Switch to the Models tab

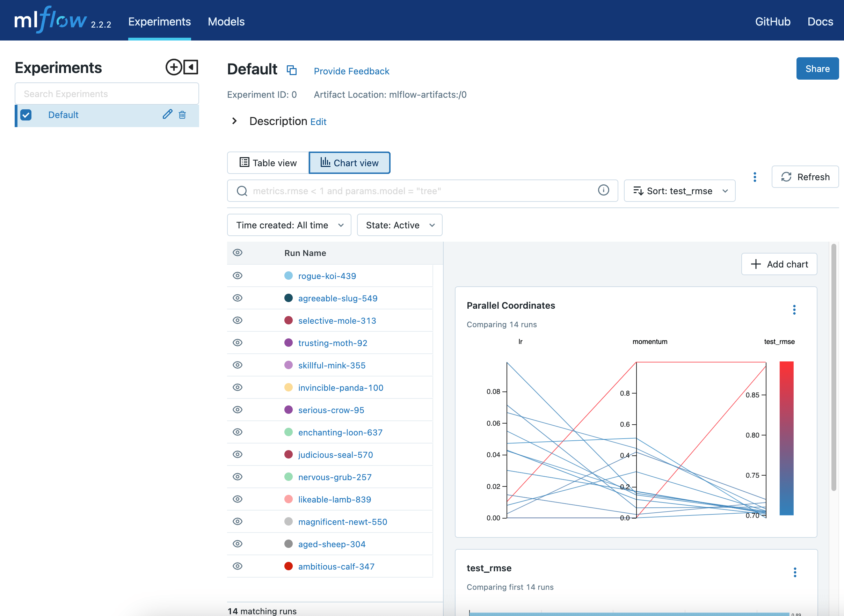(226, 21)
